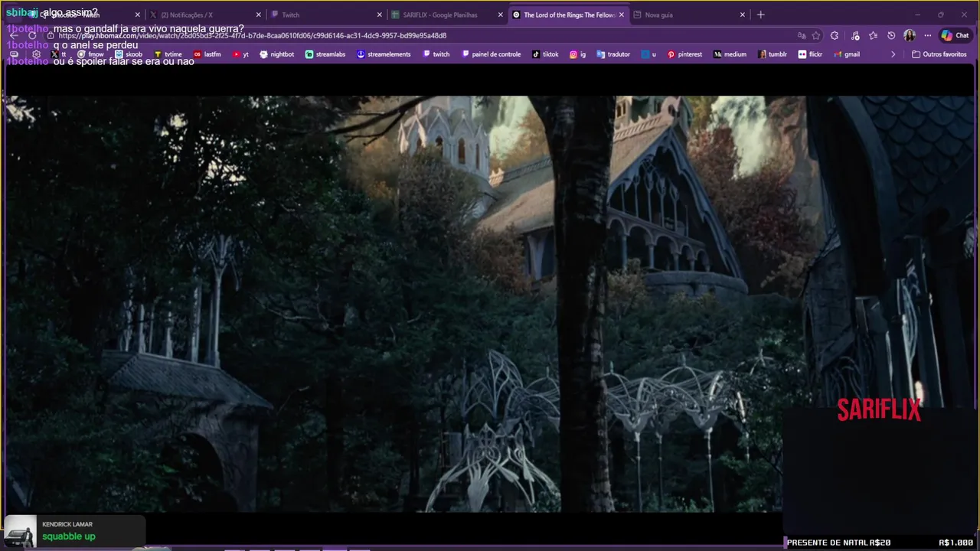Go back using the browser back arrow
Viewport: 980px width, 551px height.
point(13,35)
